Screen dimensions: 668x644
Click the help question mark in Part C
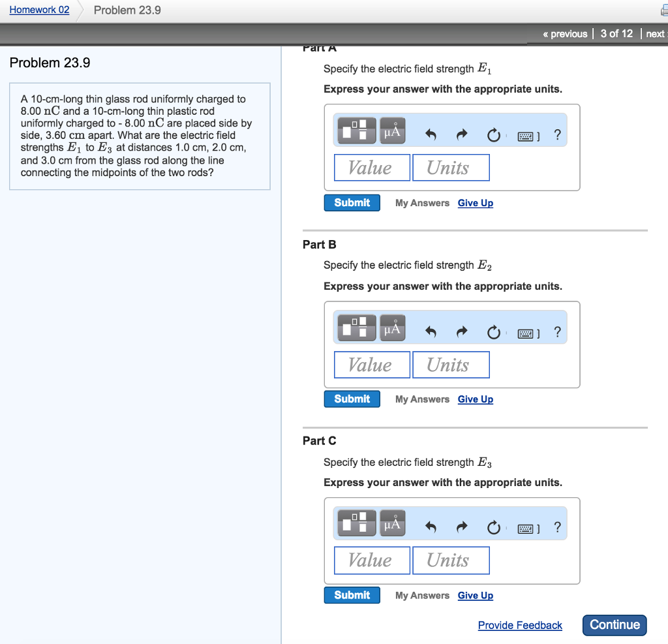pos(557,527)
